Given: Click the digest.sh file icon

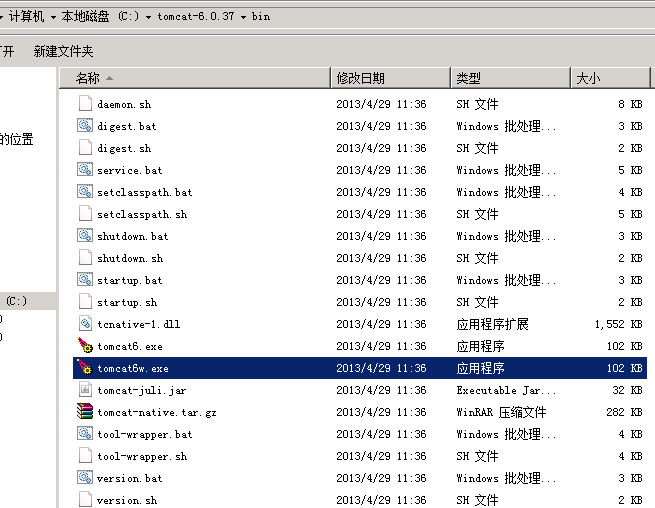Looking at the screenshot, I should pyautogui.click(x=85, y=147).
